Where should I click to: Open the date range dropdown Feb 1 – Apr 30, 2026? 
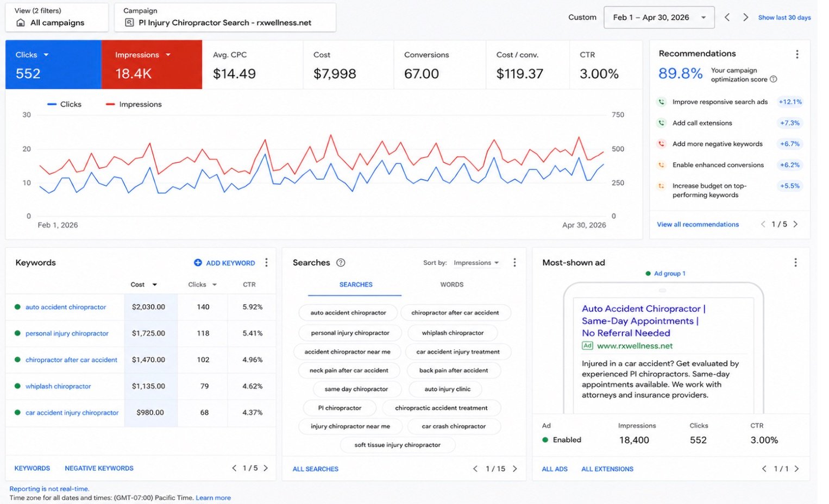pyautogui.click(x=659, y=17)
